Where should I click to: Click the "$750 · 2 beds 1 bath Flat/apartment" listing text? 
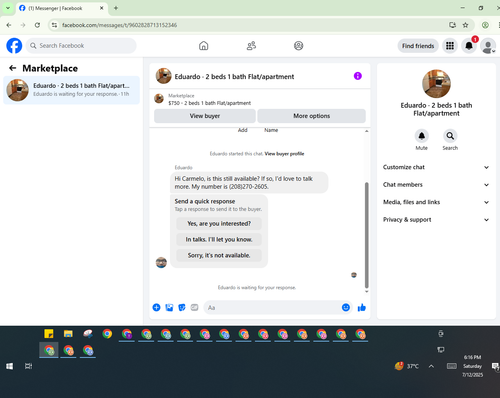coord(209,103)
